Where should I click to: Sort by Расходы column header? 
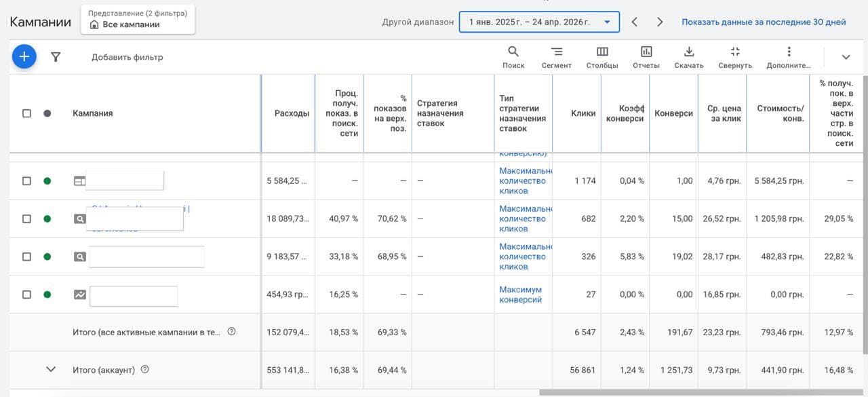[292, 113]
